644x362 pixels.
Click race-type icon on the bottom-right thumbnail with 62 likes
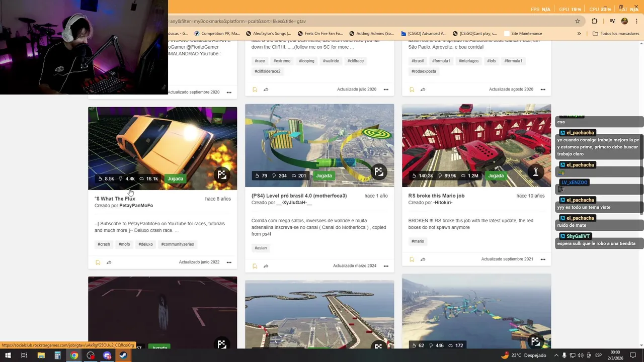coord(536,342)
